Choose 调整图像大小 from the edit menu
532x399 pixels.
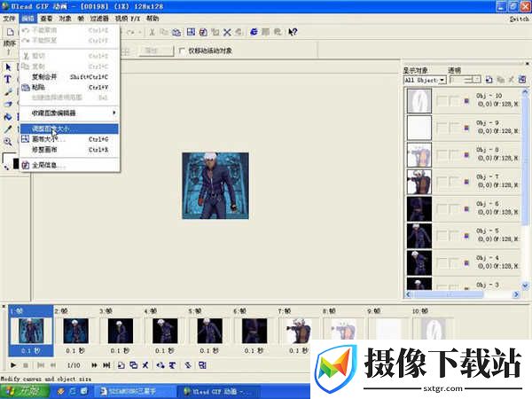pos(69,129)
